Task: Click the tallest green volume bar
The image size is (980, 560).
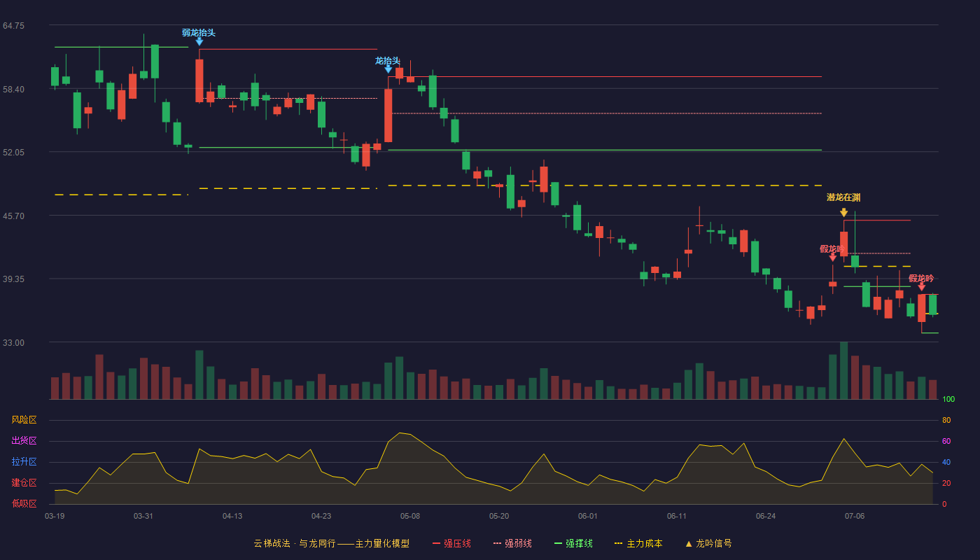Action: pos(844,370)
